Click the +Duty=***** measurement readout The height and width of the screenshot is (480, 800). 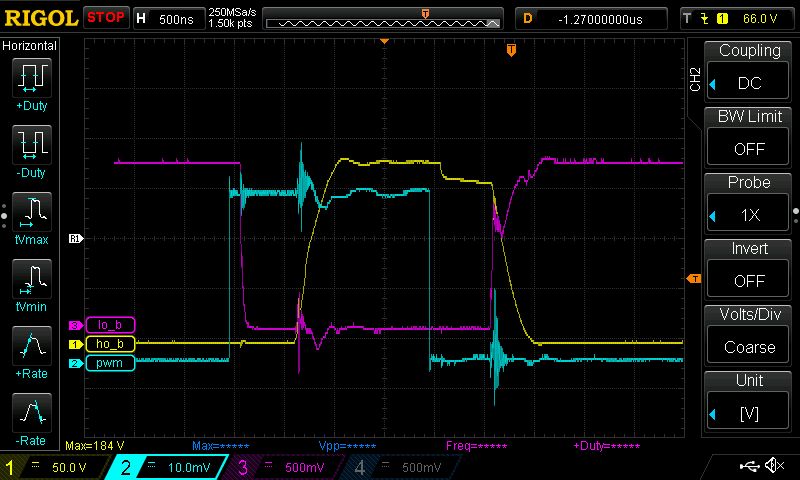[607, 446]
